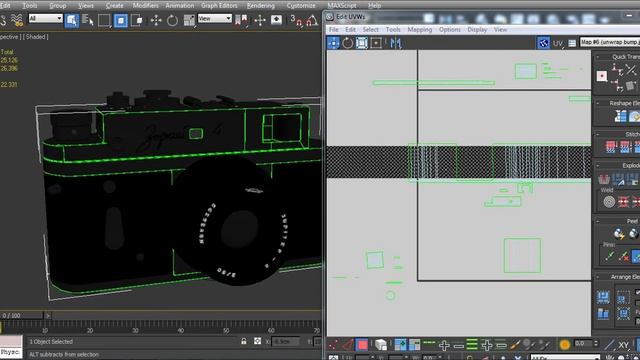The width and height of the screenshot is (640, 360).
Task: Collapse the Reshape Elements rollout
Action: [598, 104]
